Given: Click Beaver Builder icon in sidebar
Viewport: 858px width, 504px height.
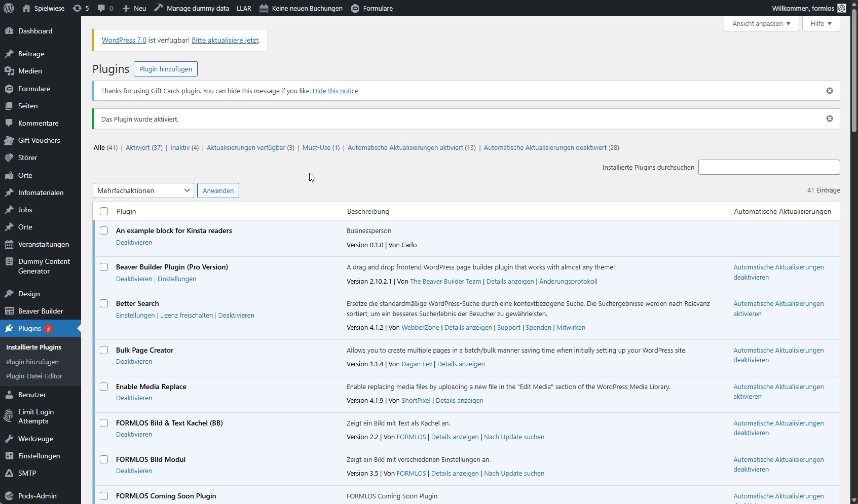Looking at the screenshot, I should click(9, 311).
